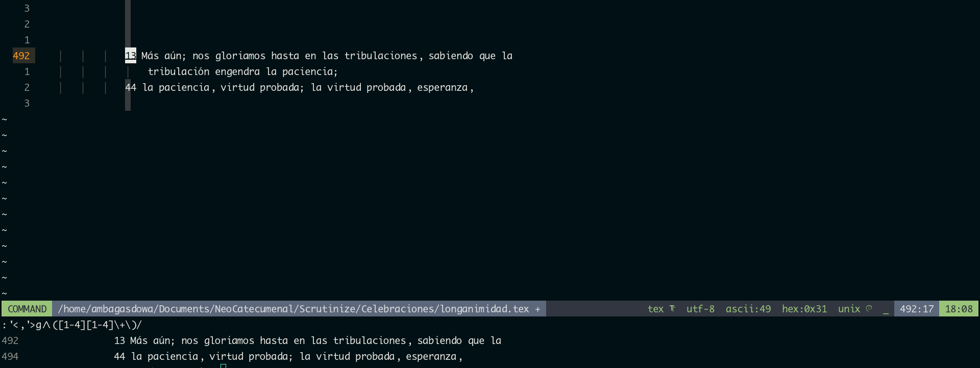Viewport: 980px width, 368px height.
Task: Click the longanimidad.tex file path in statusline
Action: point(293,309)
